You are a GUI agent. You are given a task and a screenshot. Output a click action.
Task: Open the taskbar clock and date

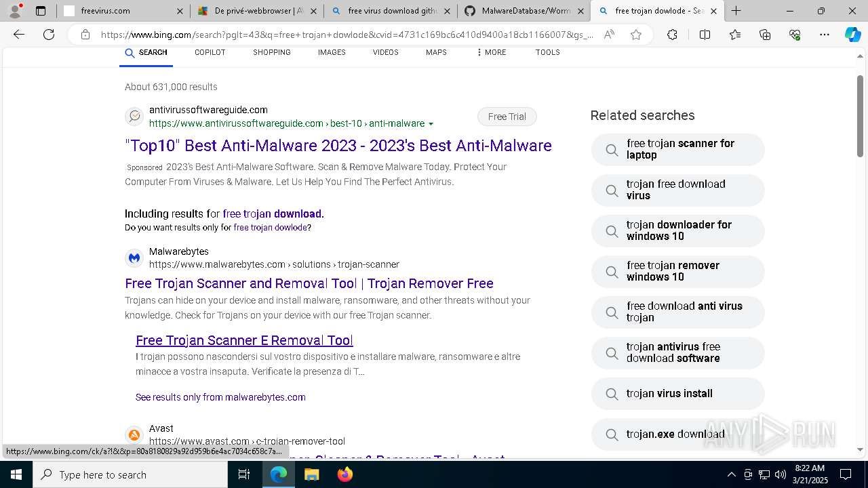810,474
